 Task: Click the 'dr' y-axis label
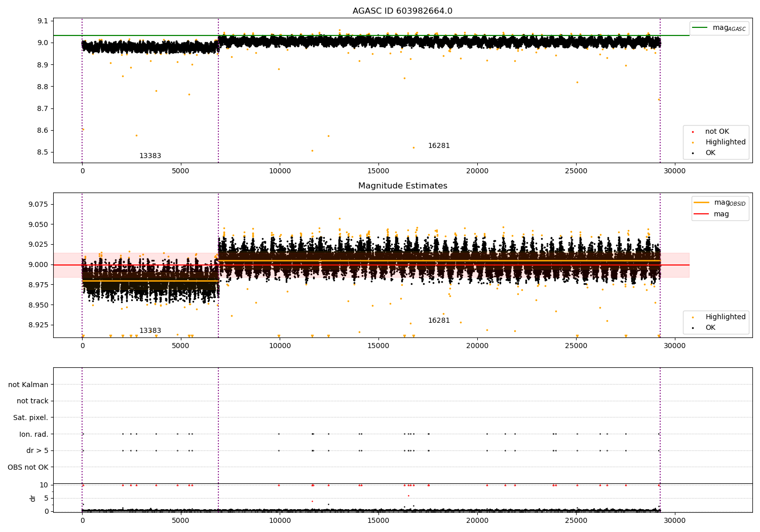[x=33, y=498]
